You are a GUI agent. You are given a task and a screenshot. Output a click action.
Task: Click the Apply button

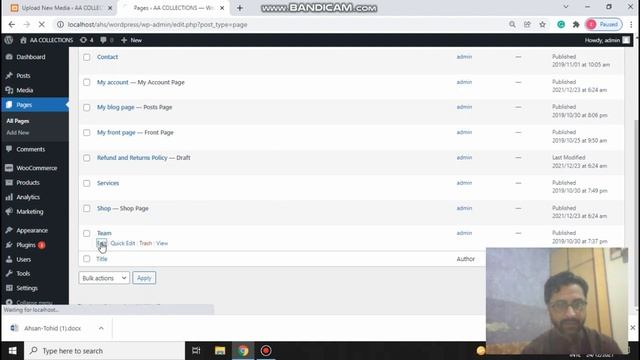[x=144, y=278]
